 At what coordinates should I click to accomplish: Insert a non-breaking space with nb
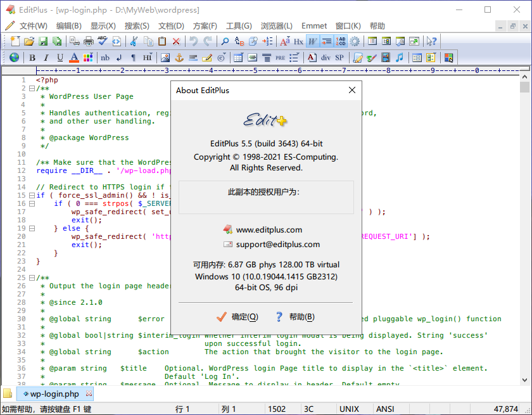[105, 58]
